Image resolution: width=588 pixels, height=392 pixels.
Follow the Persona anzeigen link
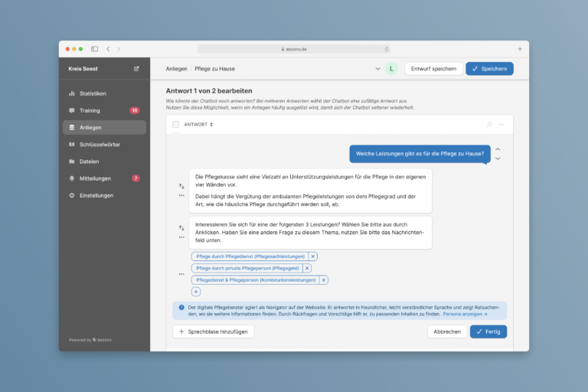[x=465, y=314]
